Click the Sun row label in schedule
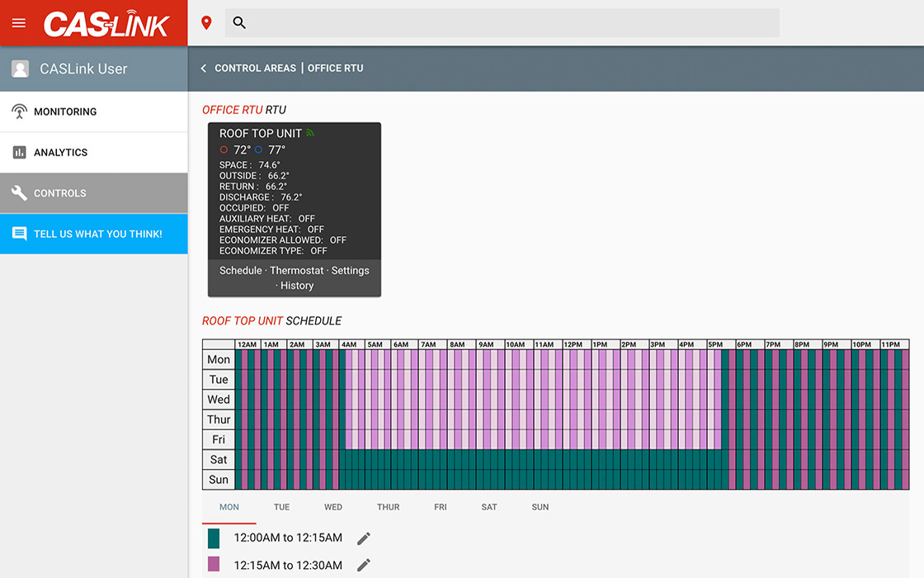 [x=219, y=480]
